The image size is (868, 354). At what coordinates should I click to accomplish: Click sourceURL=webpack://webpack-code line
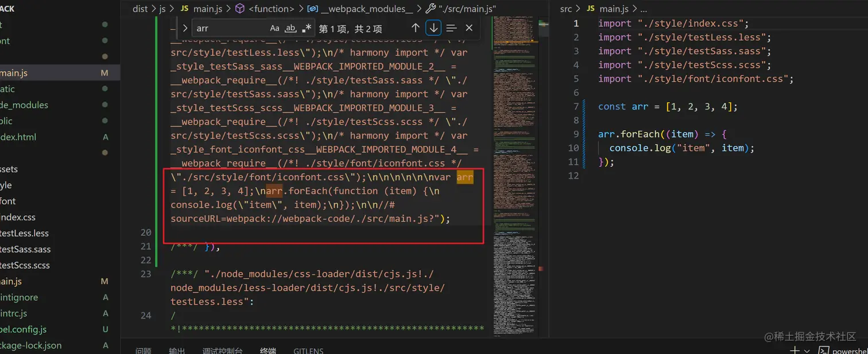tap(310, 219)
